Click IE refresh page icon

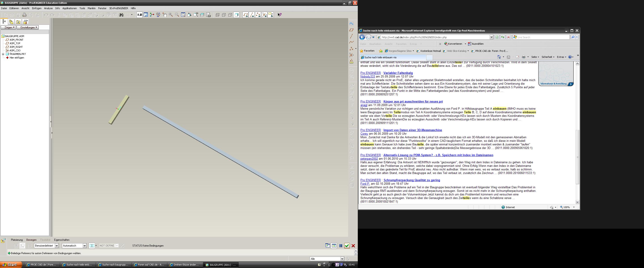502,37
